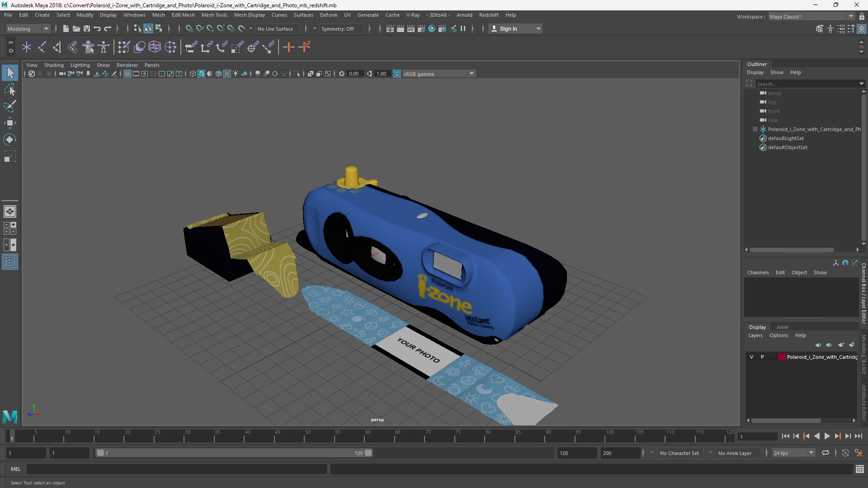Open Render View window icon

point(390,28)
